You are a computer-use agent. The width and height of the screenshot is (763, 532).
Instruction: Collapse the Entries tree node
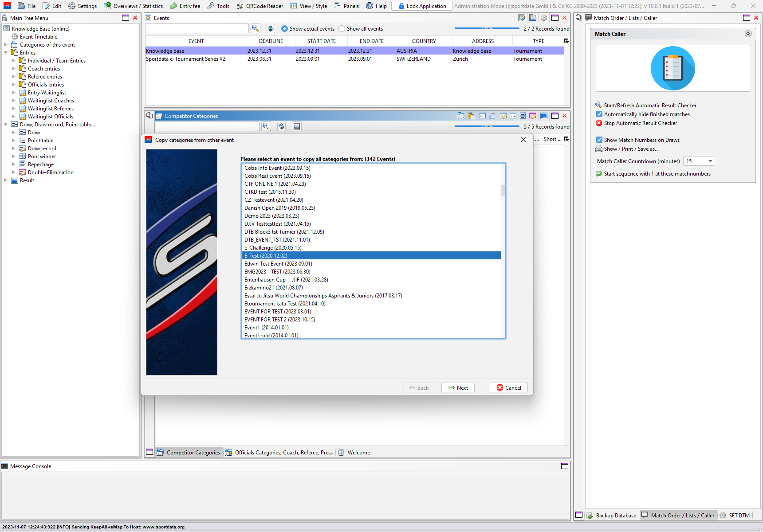click(x=5, y=53)
